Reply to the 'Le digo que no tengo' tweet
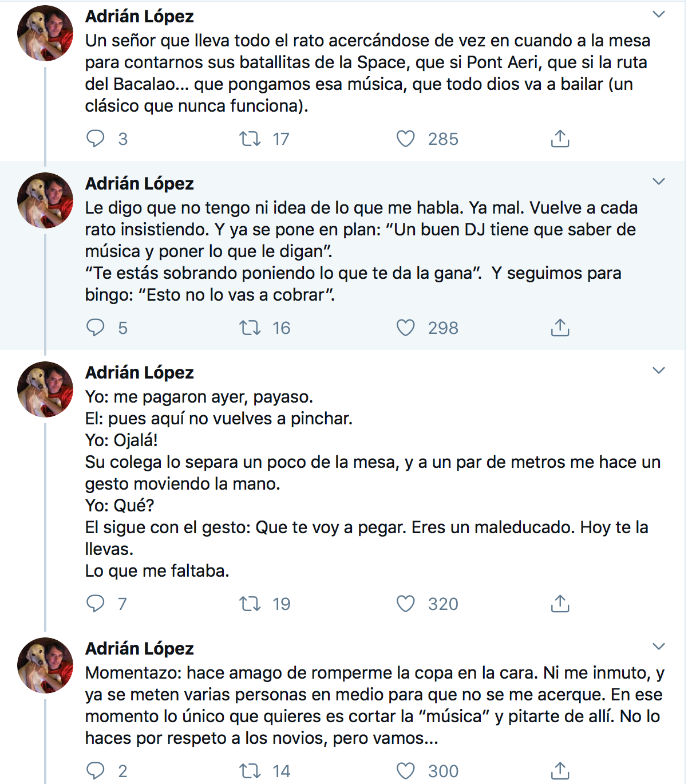692x784 pixels. point(96,328)
